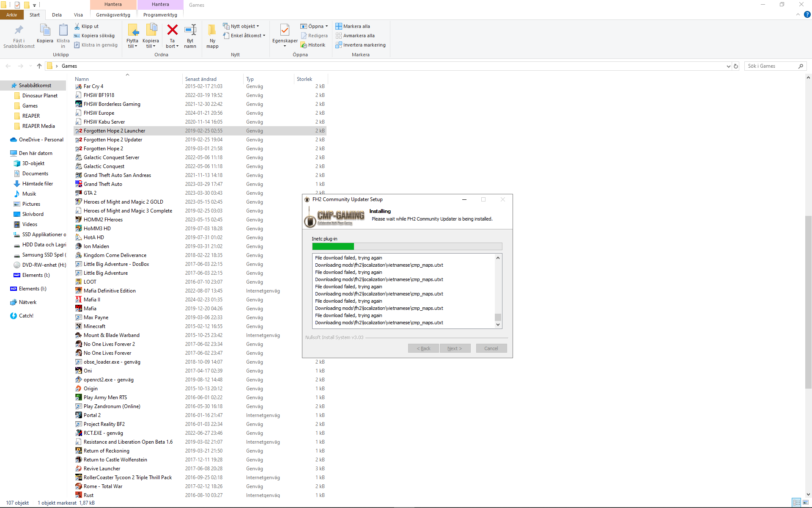Click the refresh button in address bar

(736, 66)
